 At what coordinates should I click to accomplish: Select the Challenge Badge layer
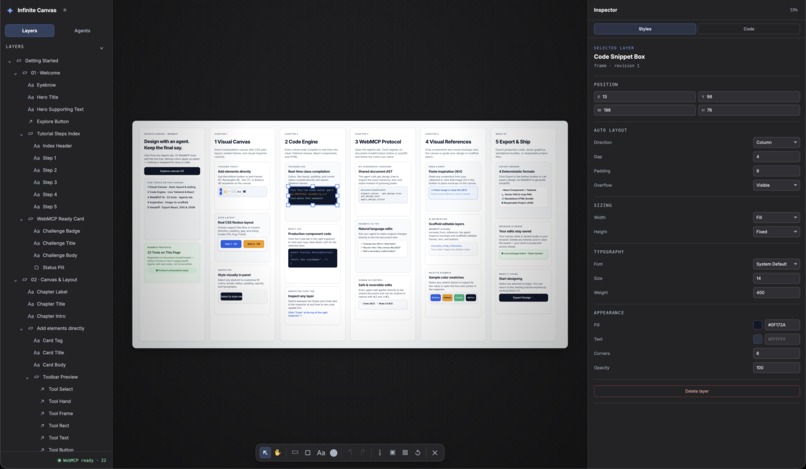point(61,231)
